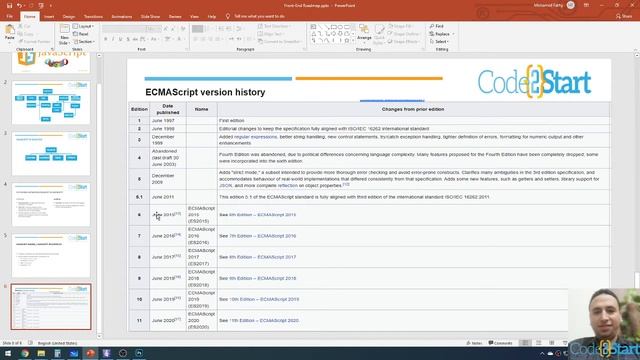Toggle Italic formatting
This screenshot has height=360, width=640.
(113, 39)
